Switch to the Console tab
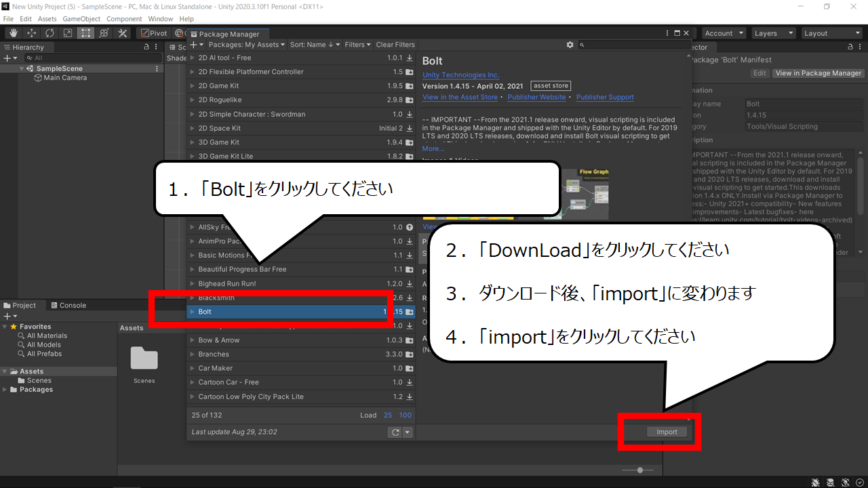 [68, 306]
